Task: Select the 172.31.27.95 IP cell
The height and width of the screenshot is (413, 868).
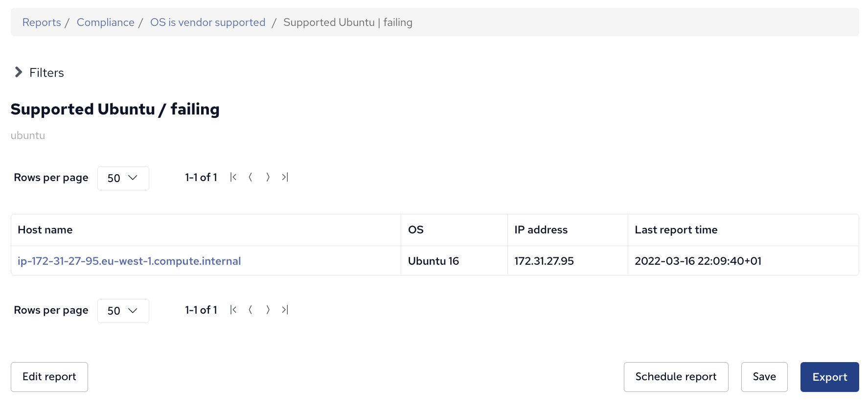Action: (568, 261)
